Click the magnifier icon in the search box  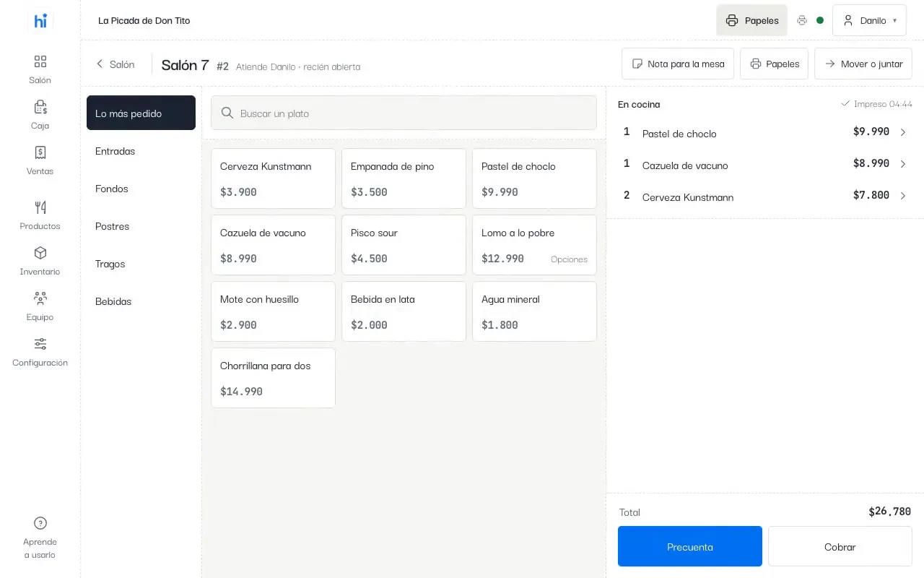[x=227, y=113]
